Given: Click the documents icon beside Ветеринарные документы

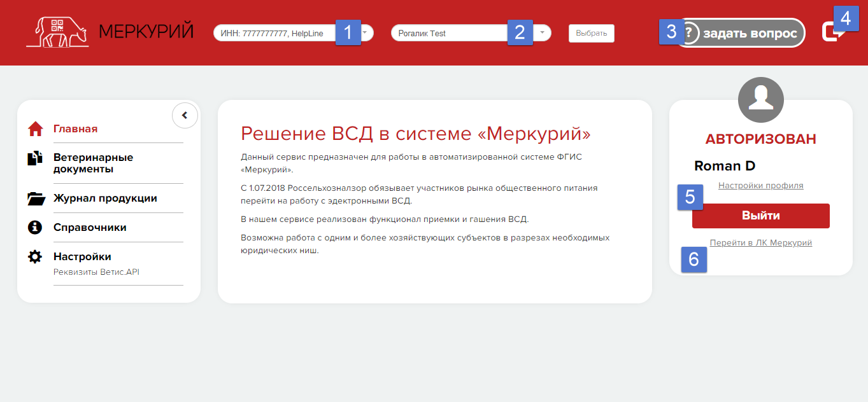Looking at the screenshot, I should [x=35, y=158].
